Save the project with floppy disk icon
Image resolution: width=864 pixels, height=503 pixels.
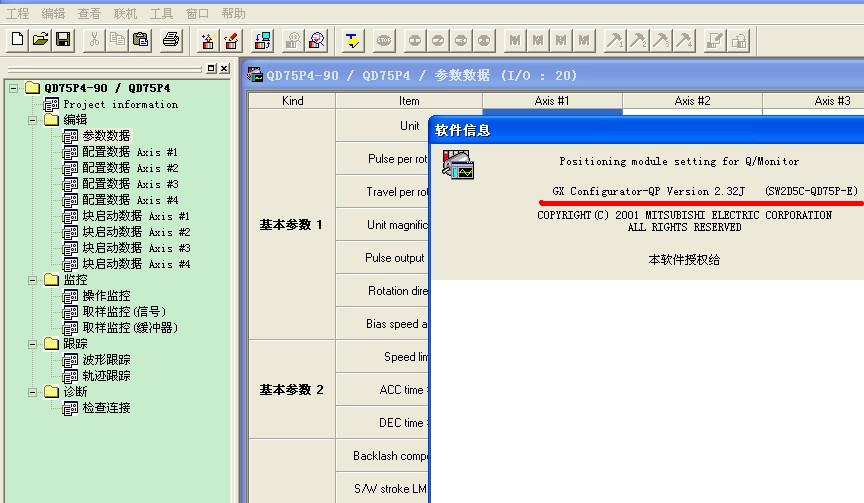63,40
